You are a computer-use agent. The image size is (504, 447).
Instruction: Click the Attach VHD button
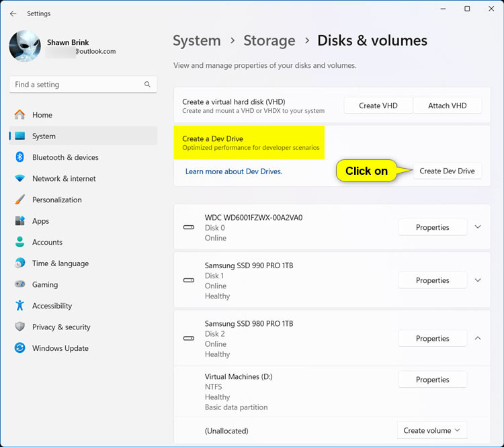(x=447, y=106)
